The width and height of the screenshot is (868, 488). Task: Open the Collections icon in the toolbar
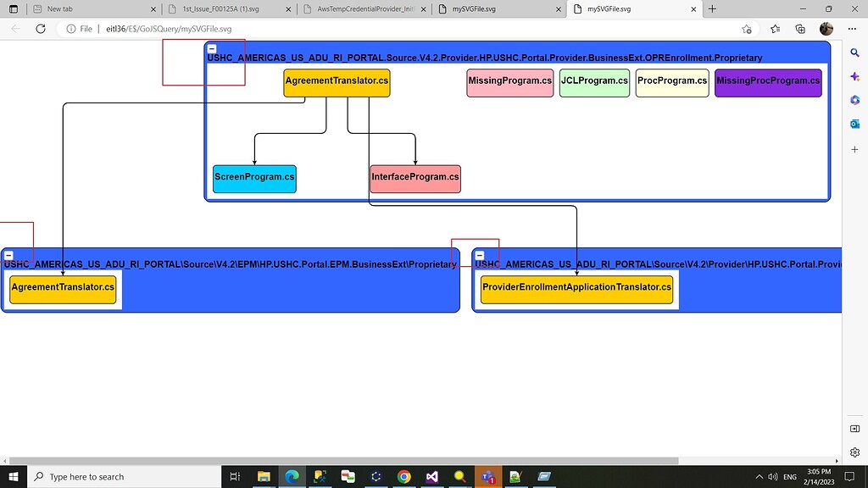[x=799, y=28]
